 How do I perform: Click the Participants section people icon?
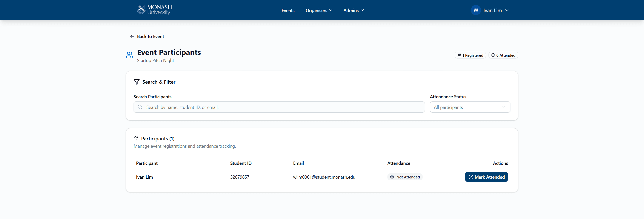[136, 139]
